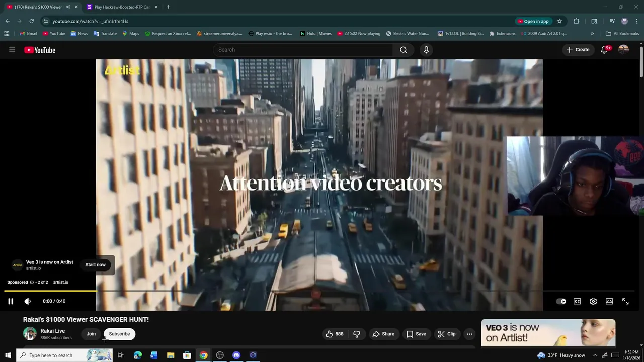Viewport: 644px width, 362px height.
Task: Pause the video with the pause button
Action: coord(11,301)
